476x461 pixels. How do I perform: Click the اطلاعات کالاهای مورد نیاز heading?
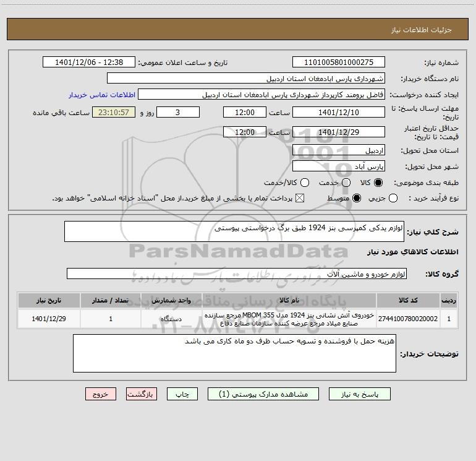412,252
